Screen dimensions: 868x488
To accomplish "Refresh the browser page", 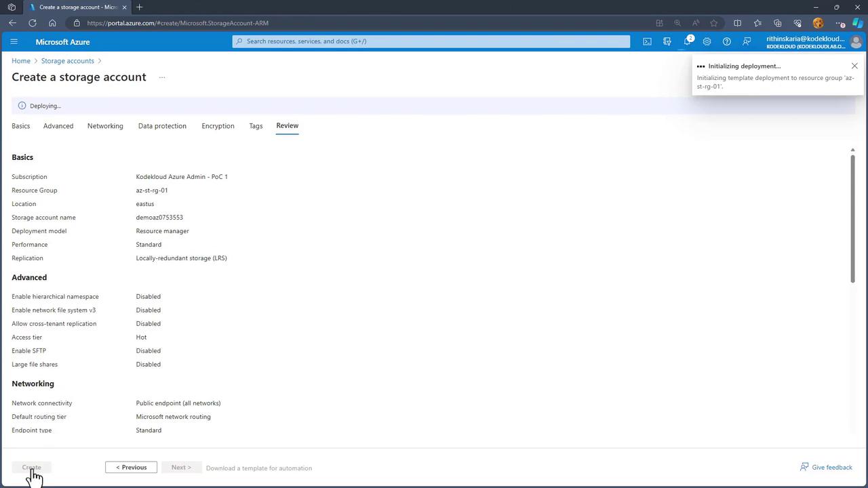I will pos(33,23).
